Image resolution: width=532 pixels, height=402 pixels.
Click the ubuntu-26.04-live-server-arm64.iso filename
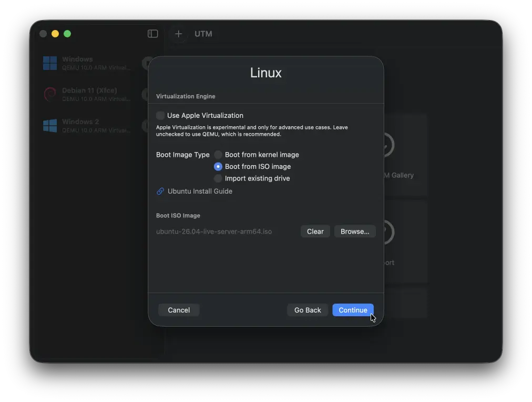[214, 232]
